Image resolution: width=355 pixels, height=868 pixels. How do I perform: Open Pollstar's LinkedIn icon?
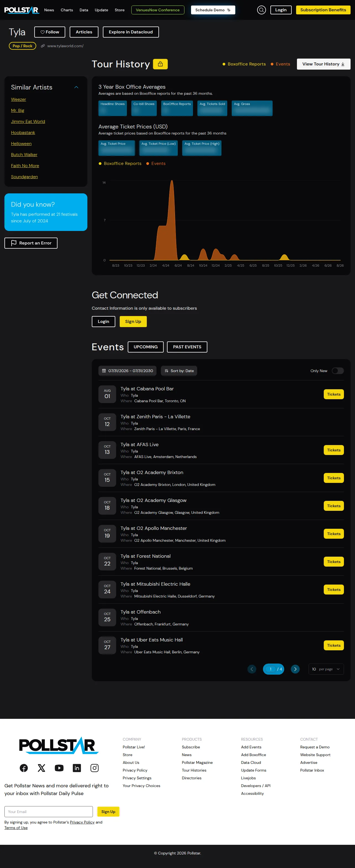click(77, 768)
